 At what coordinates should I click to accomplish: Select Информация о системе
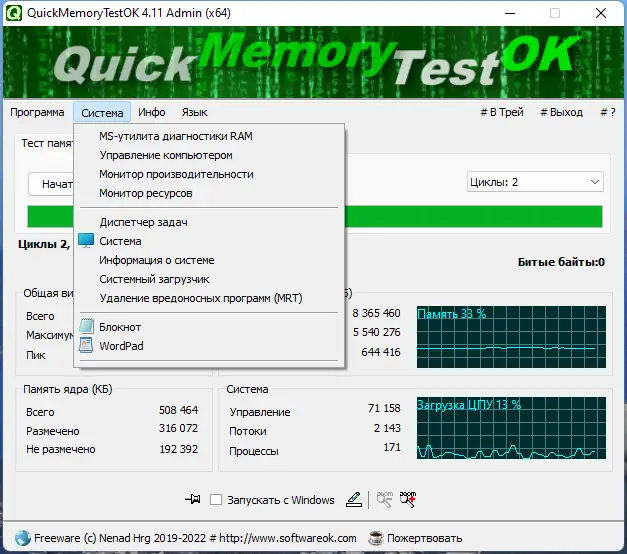pyautogui.click(x=209, y=260)
